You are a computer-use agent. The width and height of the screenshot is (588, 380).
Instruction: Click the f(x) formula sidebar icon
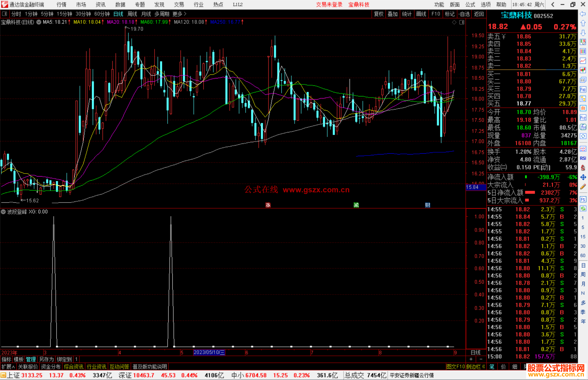tap(583, 127)
